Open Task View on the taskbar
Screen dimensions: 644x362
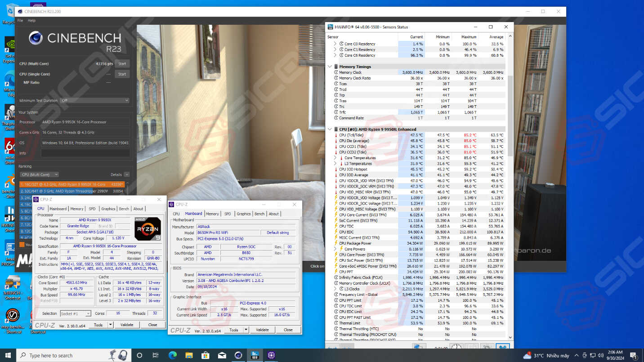[156, 355]
